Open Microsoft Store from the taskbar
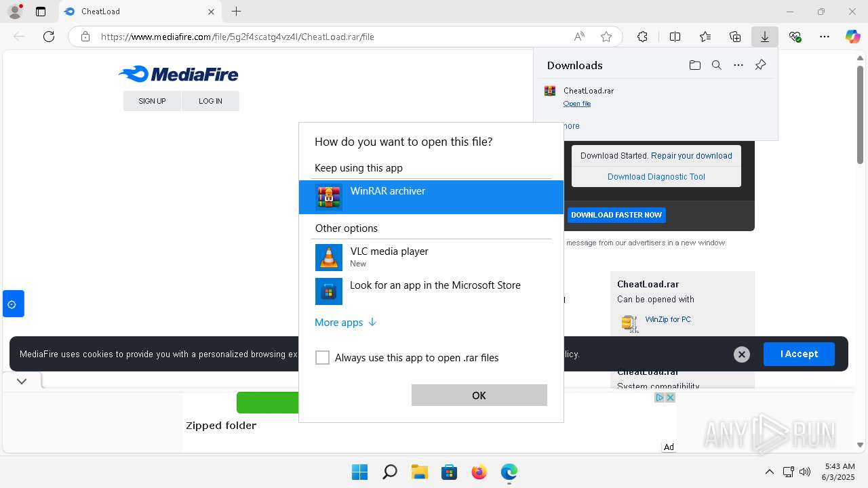The width and height of the screenshot is (868, 488). tap(449, 472)
